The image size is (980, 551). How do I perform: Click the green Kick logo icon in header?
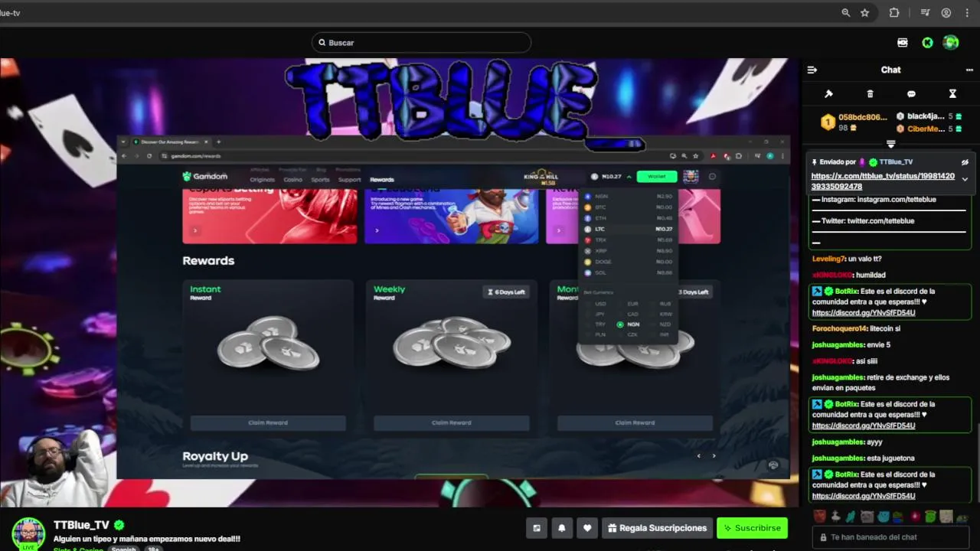point(927,43)
